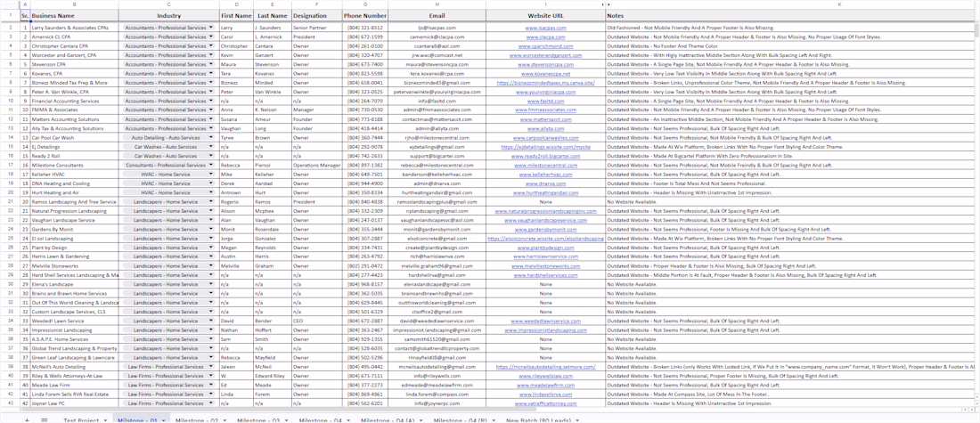
Task: Select email cell linda.forem@compass.com
Action: 437,395
